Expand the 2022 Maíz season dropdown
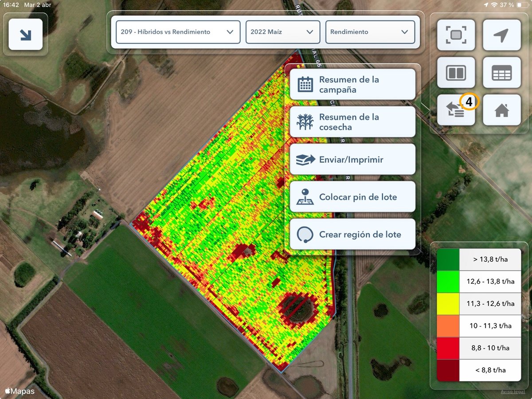 pos(282,32)
